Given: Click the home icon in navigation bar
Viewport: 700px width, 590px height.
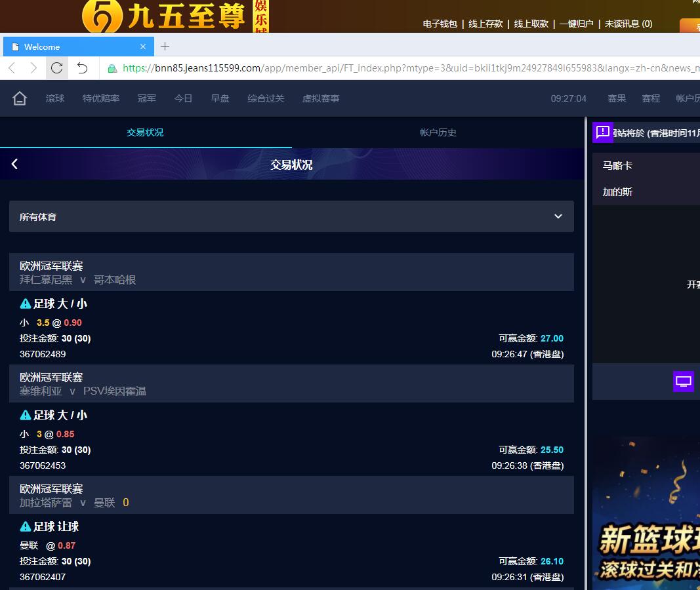Looking at the screenshot, I should [19, 98].
